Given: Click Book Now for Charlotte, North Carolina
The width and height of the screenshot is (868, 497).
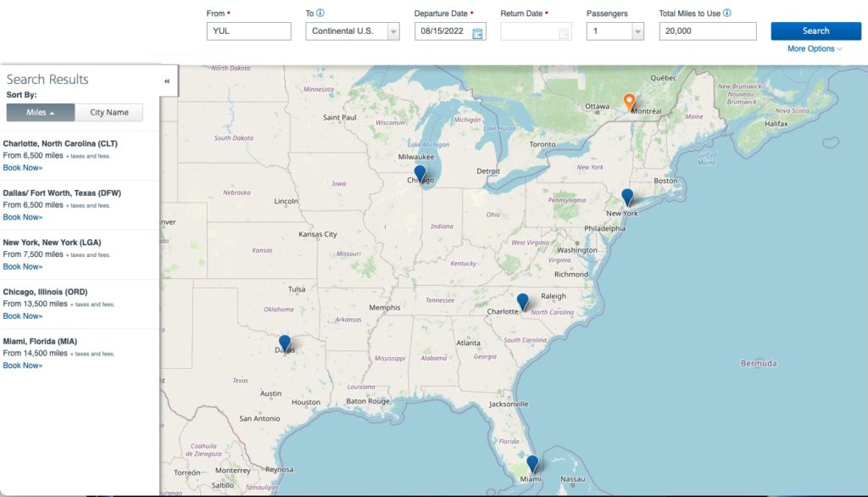Looking at the screenshot, I should [x=22, y=168].
